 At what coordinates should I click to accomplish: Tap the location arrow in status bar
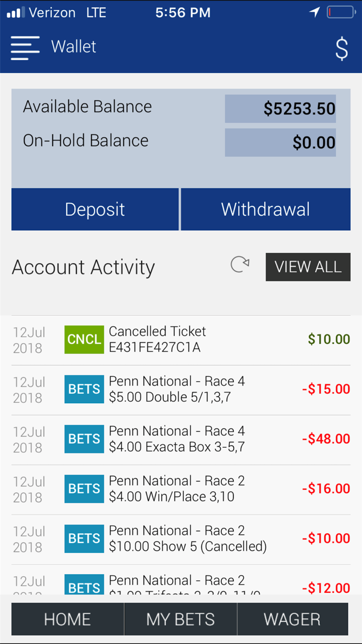(314, 12)
